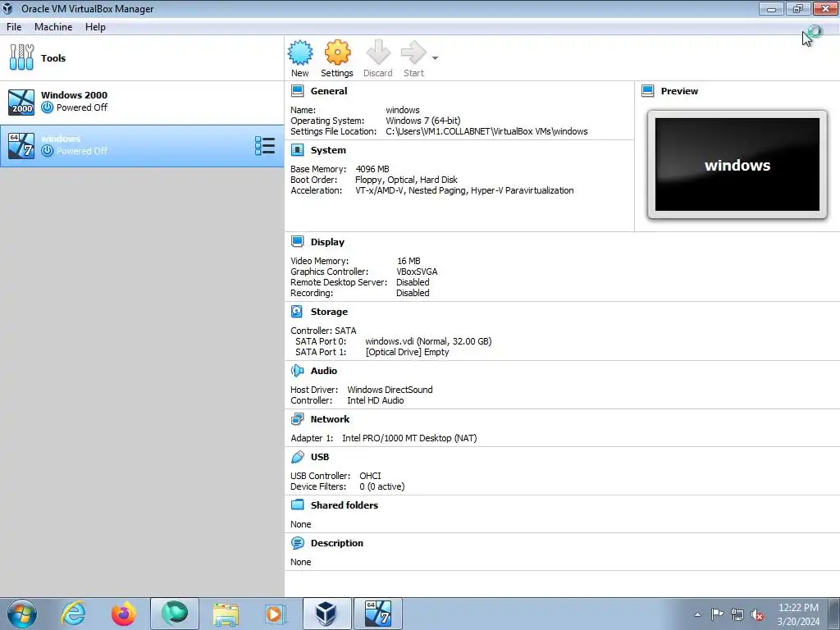Screen dimensions: 840x630
Task: Open the Start button dropdown arrow
Action: (x=435, y=58)
